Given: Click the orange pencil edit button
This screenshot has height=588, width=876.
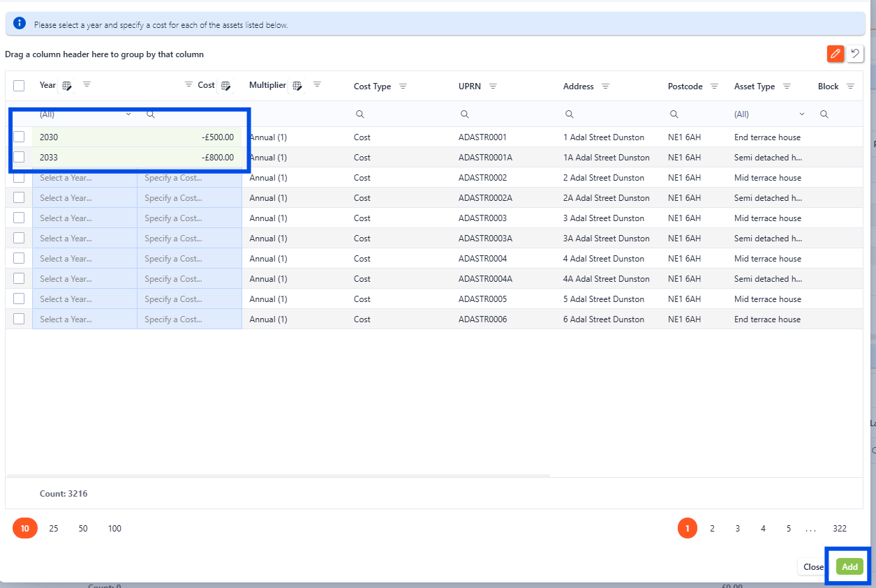Looking at the screenshot, I should [835, 54].
